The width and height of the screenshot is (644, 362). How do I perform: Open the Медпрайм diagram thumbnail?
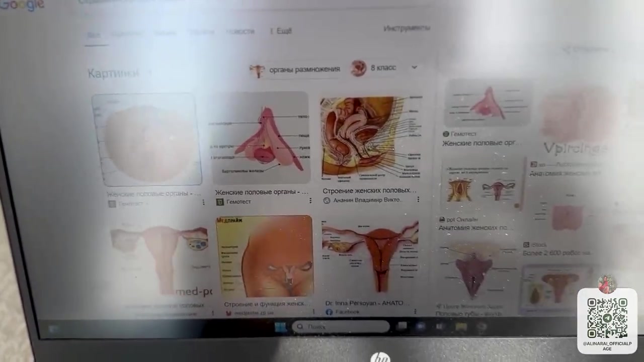point(264,256)
